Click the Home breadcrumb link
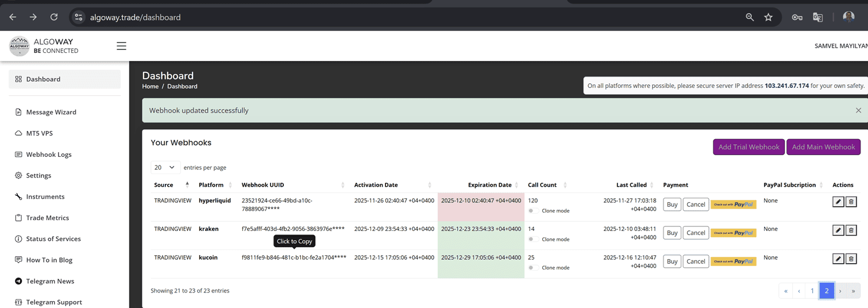The image size is (868, 308). pyautogui.click(x=151, y=86)
